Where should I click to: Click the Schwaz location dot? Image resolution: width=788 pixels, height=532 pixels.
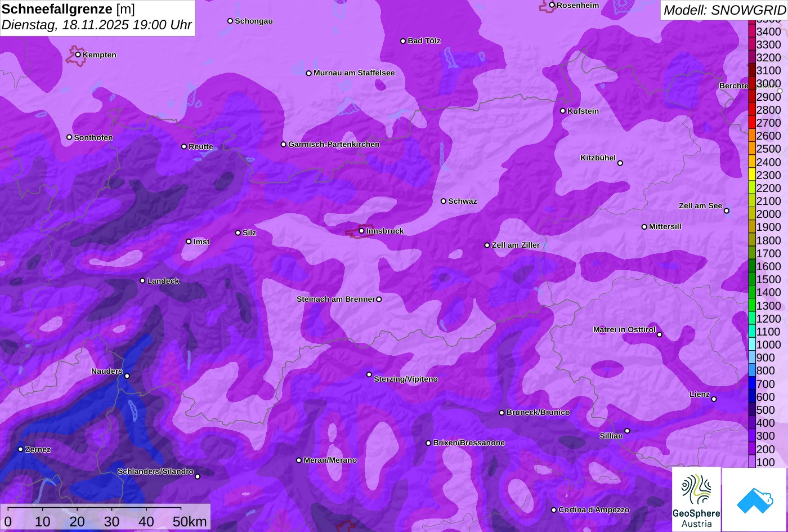tap(444, 201)
